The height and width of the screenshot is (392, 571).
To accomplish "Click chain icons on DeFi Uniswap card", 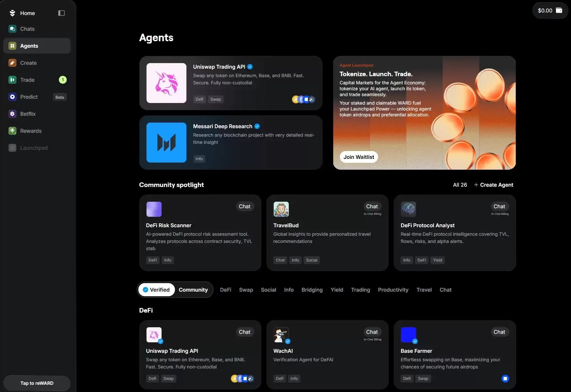I will point(242,379).
